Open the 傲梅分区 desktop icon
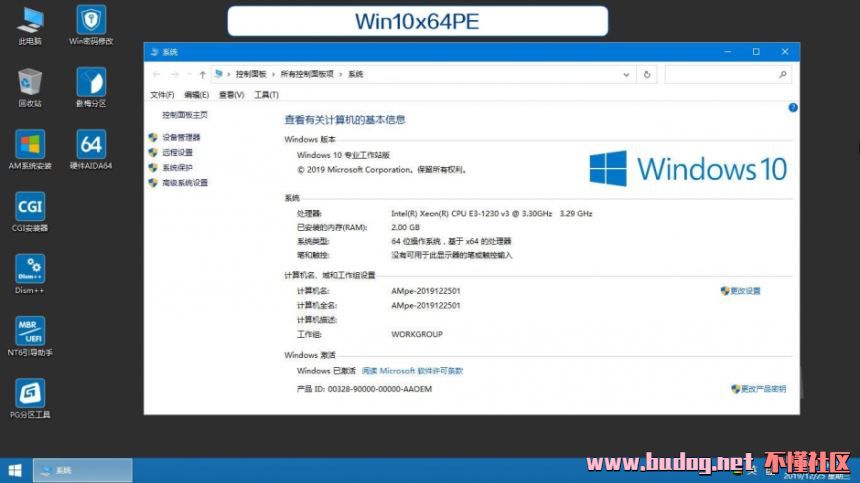This screenshot has width=860, height=483. point(91,84)
